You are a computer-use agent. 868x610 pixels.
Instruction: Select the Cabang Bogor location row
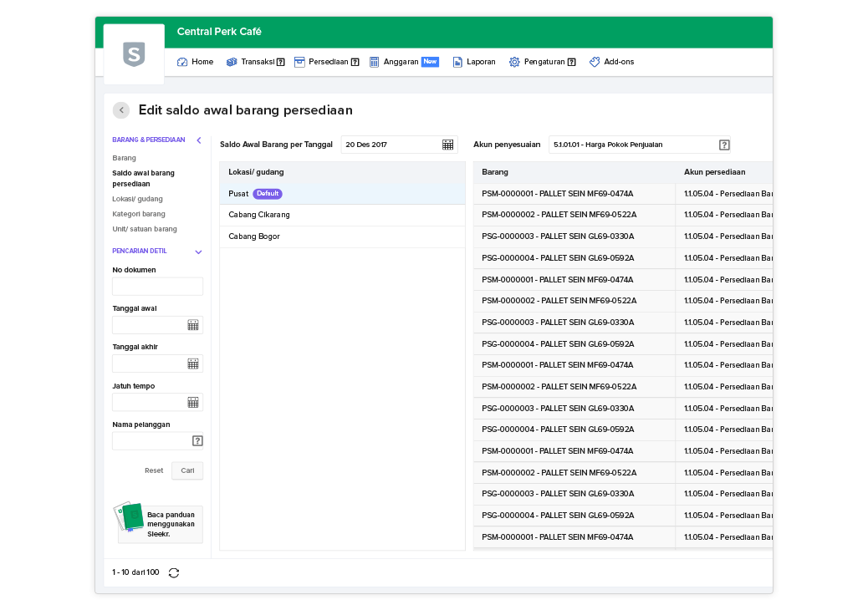point(342,236)
